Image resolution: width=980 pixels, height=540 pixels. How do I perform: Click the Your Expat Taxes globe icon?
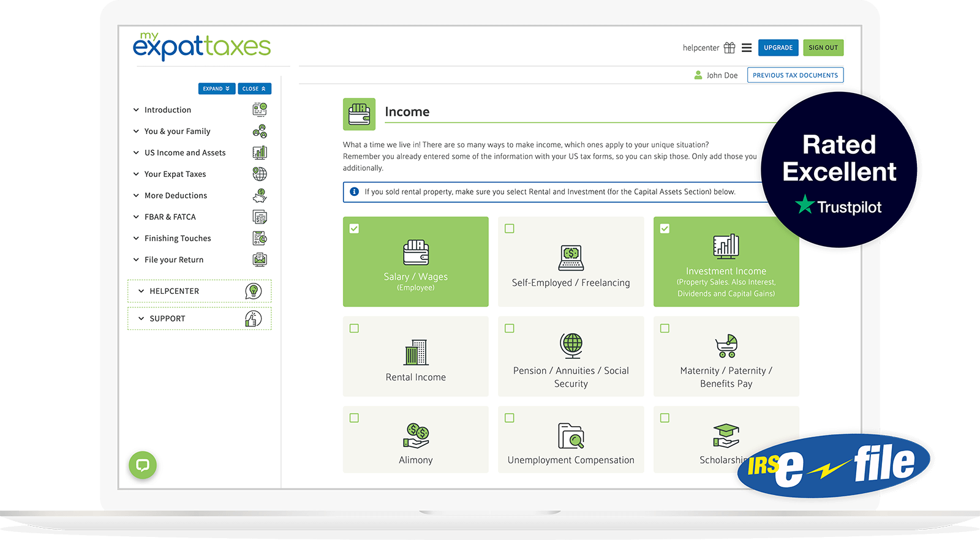click(260, 174)
